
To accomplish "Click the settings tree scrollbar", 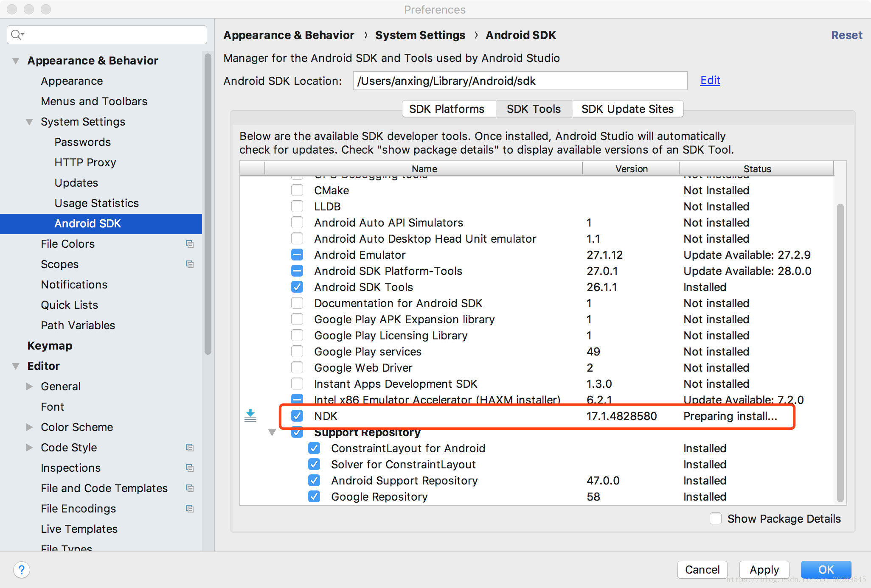I will (208, 204).
